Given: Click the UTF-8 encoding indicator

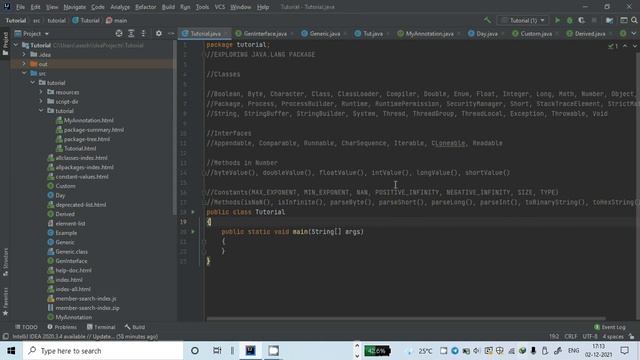Looking at the screenshot, I should pos(590,337).
